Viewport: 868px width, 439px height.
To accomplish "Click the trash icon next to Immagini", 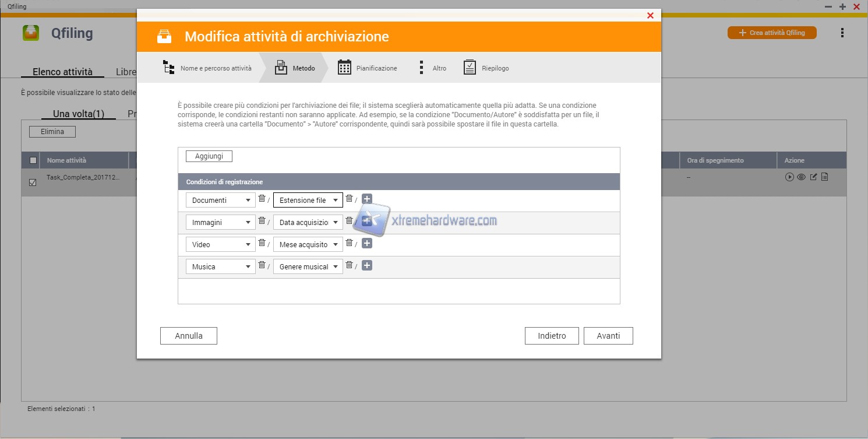I will tap(262, 221).
